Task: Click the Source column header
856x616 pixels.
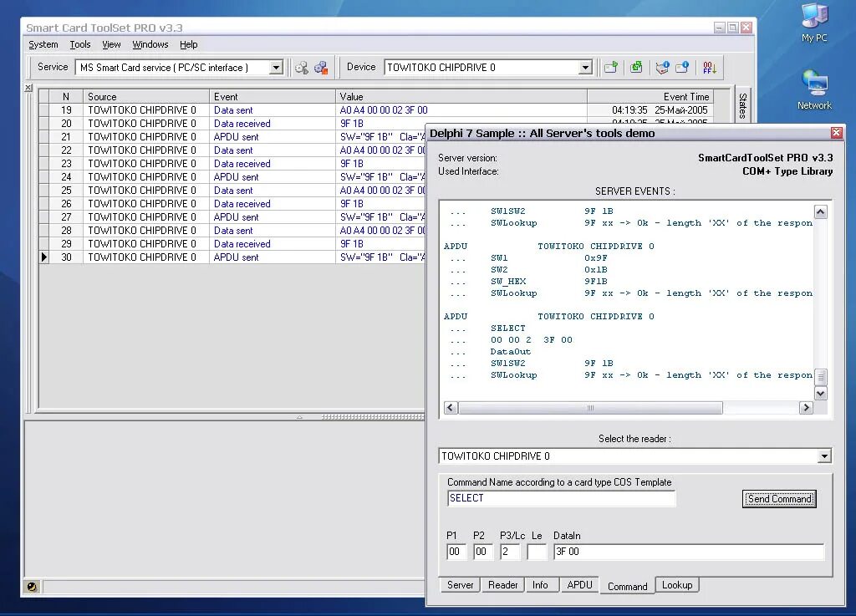Action: (145, 97)
